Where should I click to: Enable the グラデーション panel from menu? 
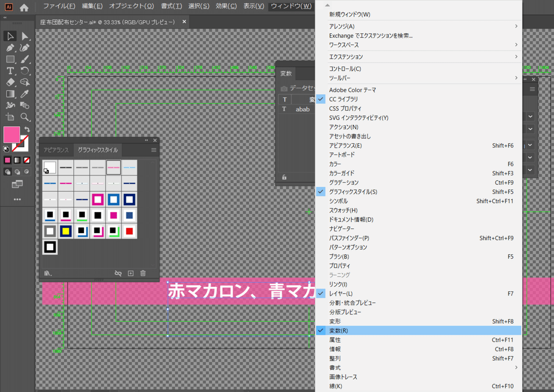point(418,182)
